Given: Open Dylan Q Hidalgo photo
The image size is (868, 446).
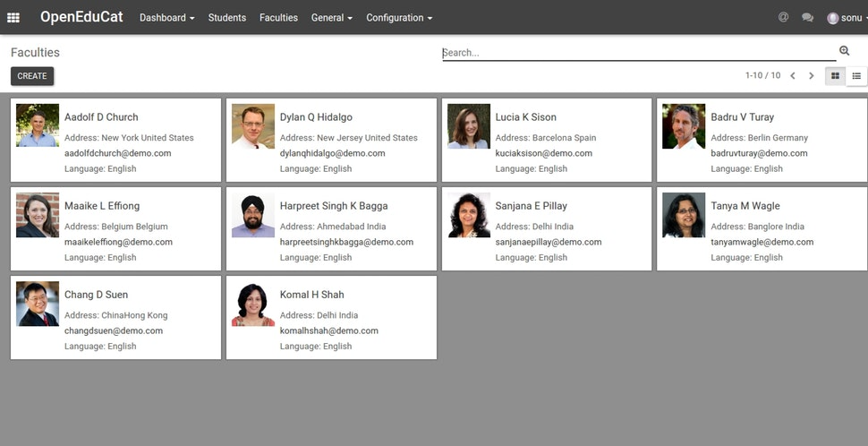Looking at the screenshot, I should (253, 126).
